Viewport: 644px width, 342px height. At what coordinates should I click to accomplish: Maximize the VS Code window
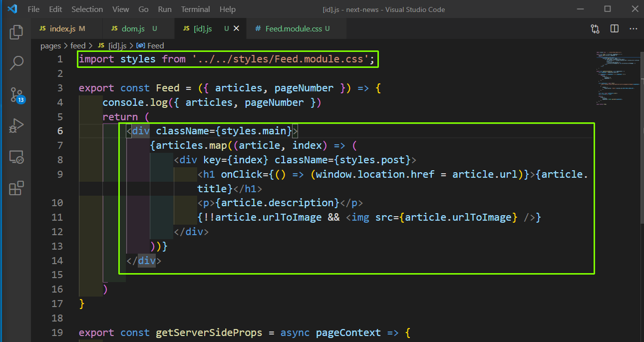coord(608,9)
